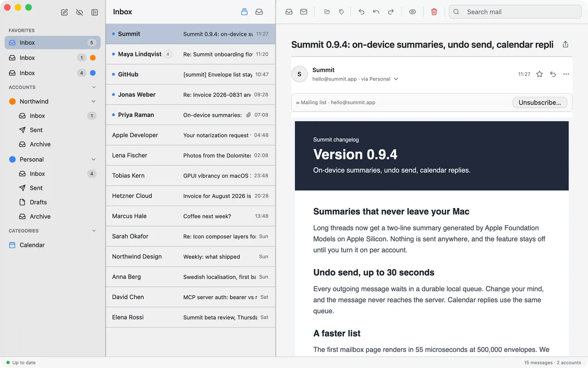Click the toolbar curved arrow just before forward
Viewport: 588px width, 368px height.
(x=376, y=12)
